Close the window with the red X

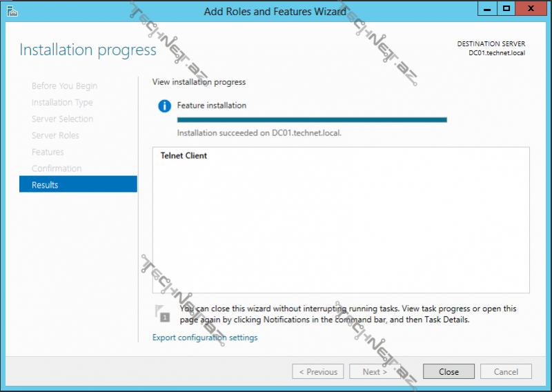coord(531,9)
